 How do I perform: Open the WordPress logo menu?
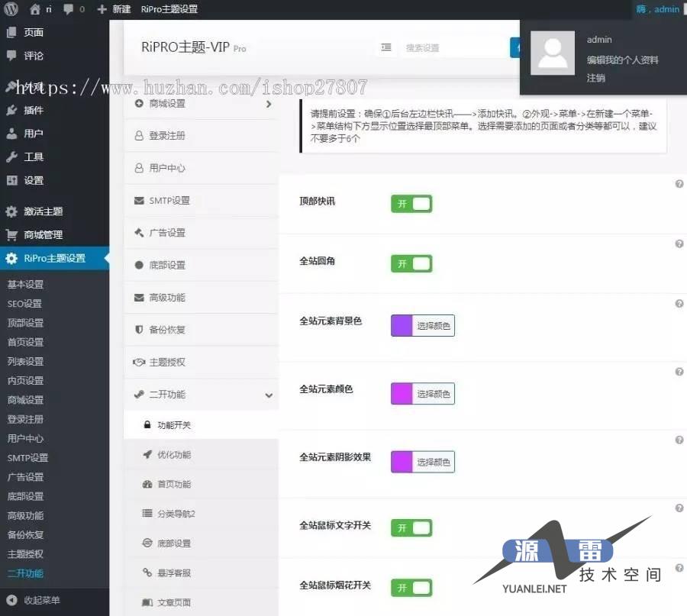tap(11, 8)
